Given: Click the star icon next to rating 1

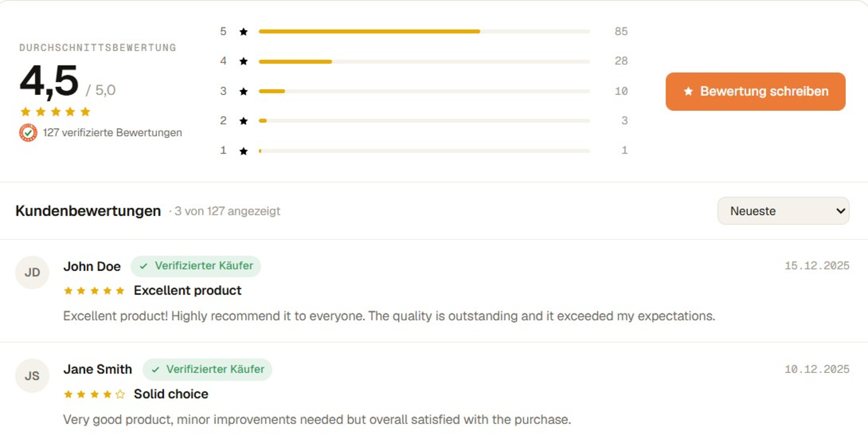Looking at the screenshot, I should pyautogui.click(x=244, y=150).
